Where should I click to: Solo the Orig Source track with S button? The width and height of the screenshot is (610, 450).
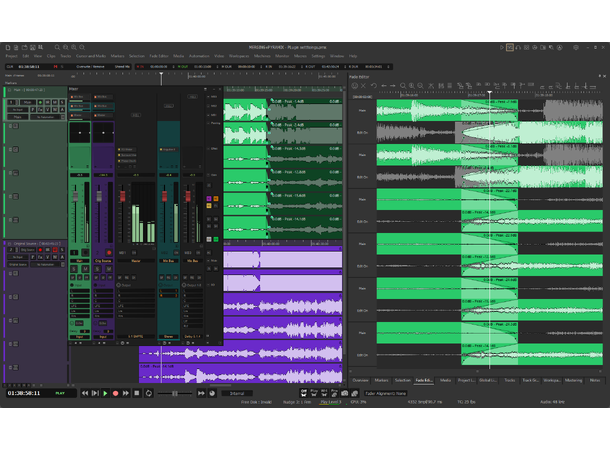click(x=62, y=250)
